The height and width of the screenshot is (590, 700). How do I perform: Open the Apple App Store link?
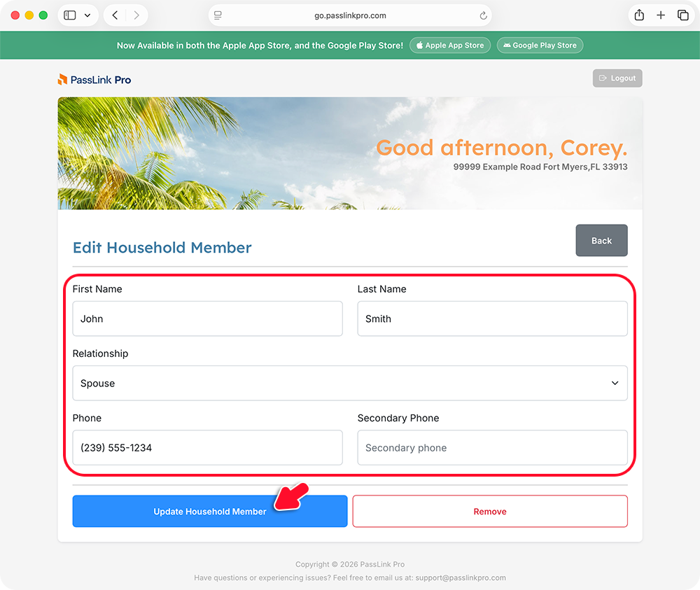(x=450, y=45)
